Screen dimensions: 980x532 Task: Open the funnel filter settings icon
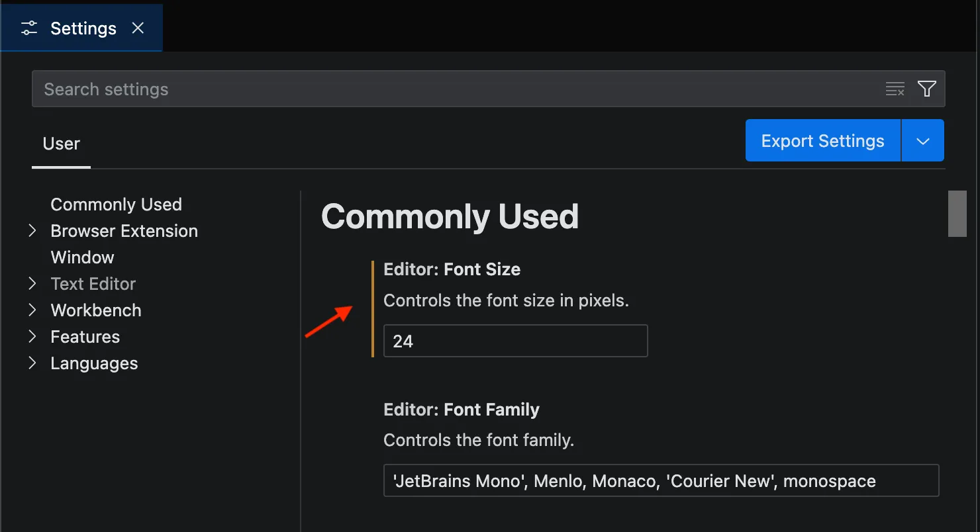click(926, 89)
